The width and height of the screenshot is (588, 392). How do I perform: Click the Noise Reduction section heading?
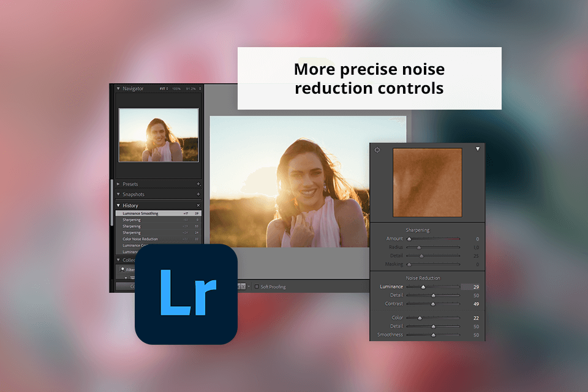coord(423,278)
